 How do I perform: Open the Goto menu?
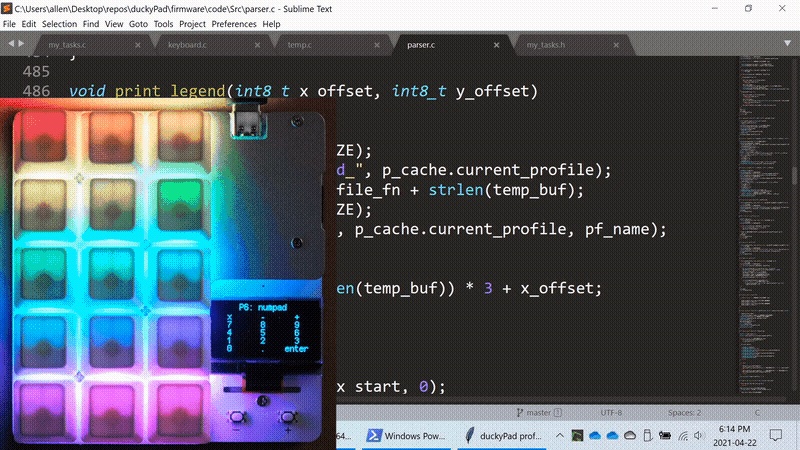coord(131,23)
